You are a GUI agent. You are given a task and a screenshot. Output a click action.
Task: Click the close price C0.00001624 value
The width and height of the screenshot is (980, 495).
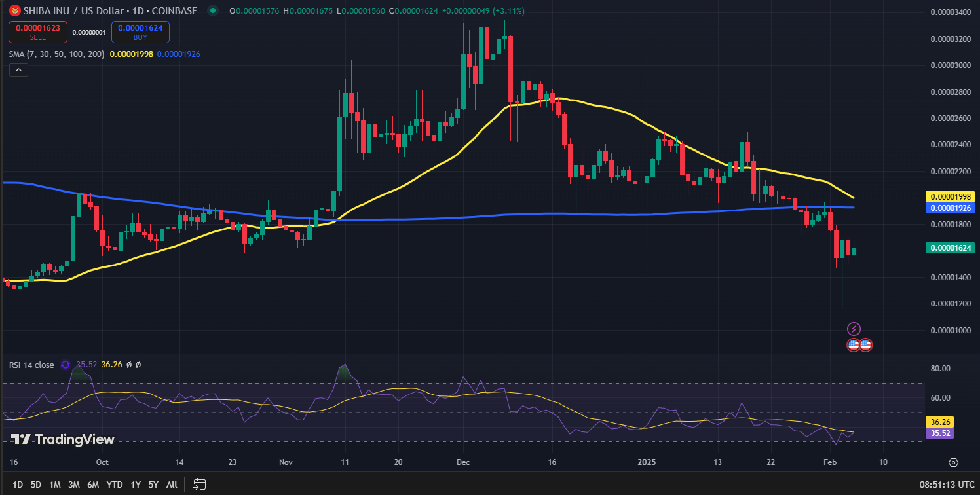click(x=414, y=10)
